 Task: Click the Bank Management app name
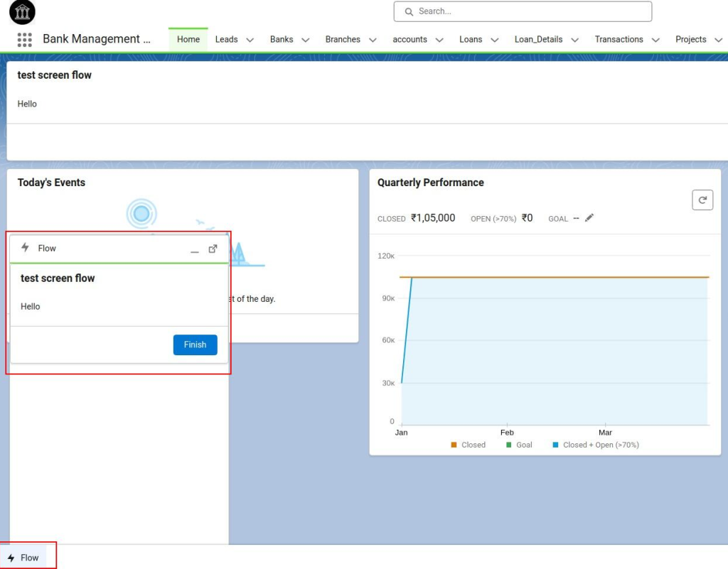click(97, 39)
